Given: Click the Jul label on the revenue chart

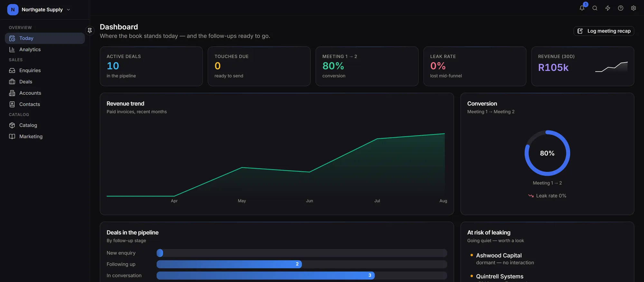Looking at the screenshot, I should pyautogui.click(x=377, y=201).
